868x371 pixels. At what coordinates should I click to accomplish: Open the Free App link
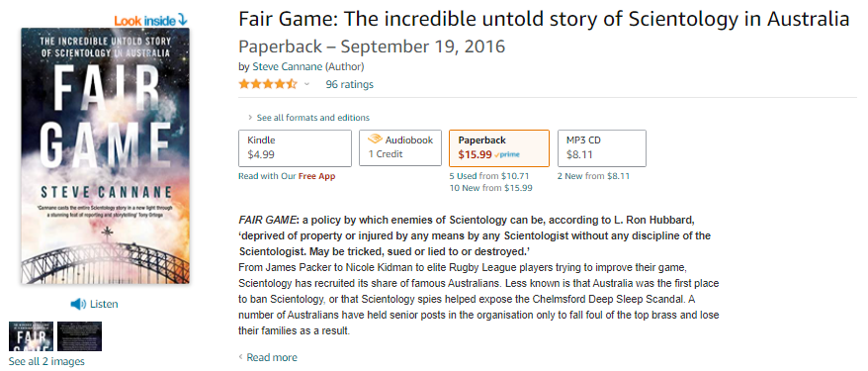click(x=316, y=176)
